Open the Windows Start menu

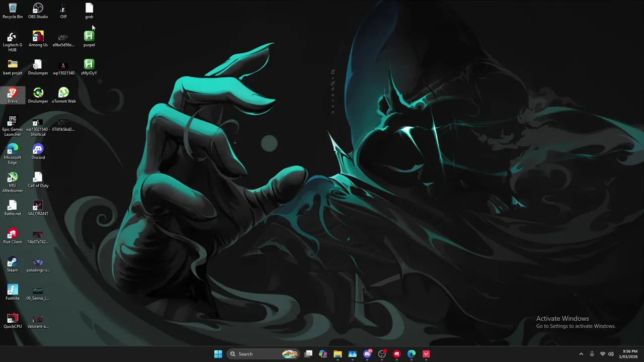tap(218, 354)
